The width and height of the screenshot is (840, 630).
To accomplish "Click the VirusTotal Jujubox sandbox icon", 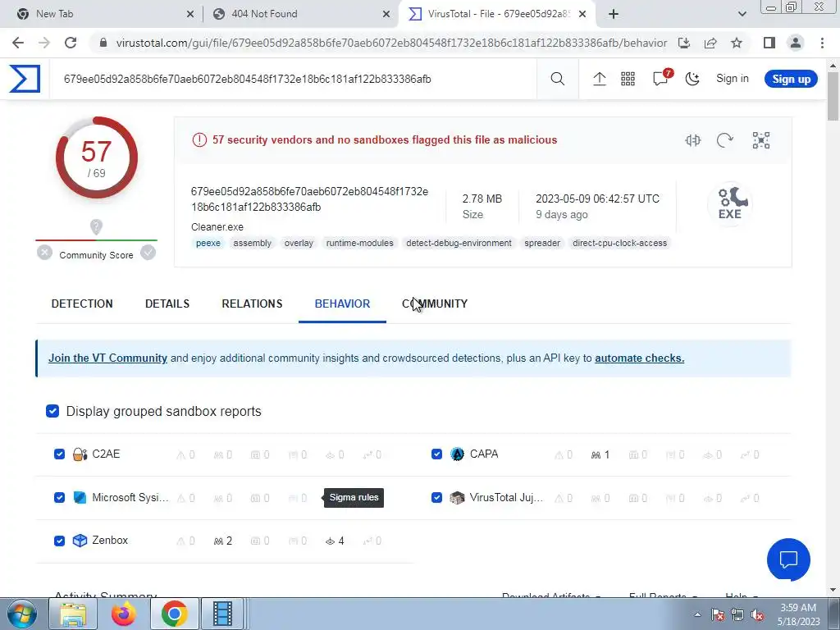I will coord(457,498).
